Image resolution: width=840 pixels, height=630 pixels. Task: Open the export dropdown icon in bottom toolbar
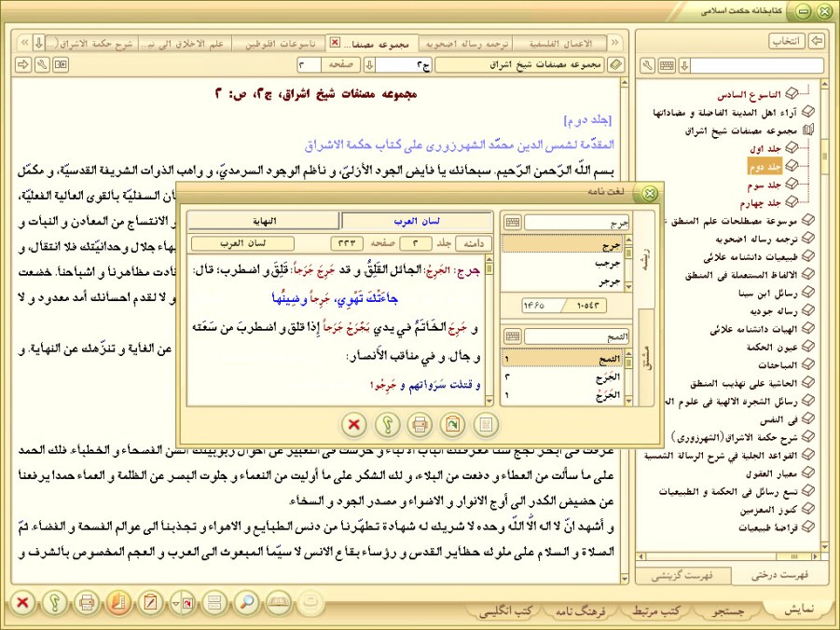pyautogui.click(x=183, y=603)
